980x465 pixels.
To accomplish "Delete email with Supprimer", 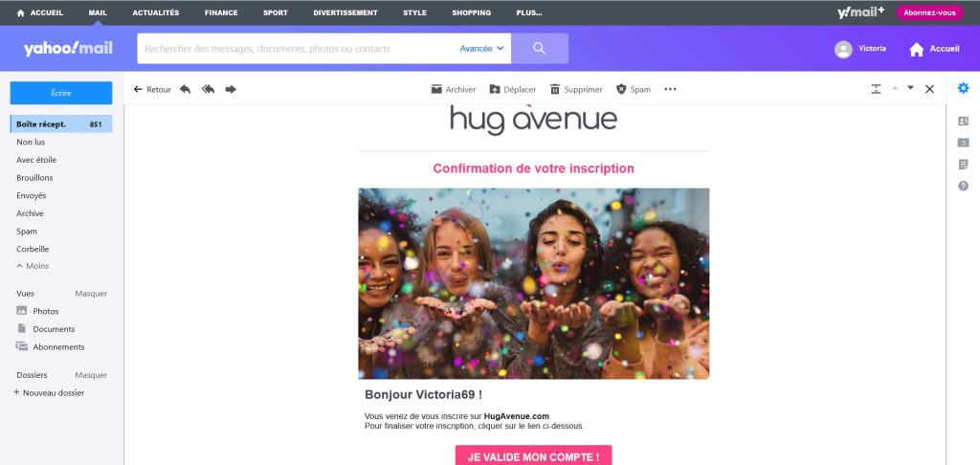I will pos(575,89).
